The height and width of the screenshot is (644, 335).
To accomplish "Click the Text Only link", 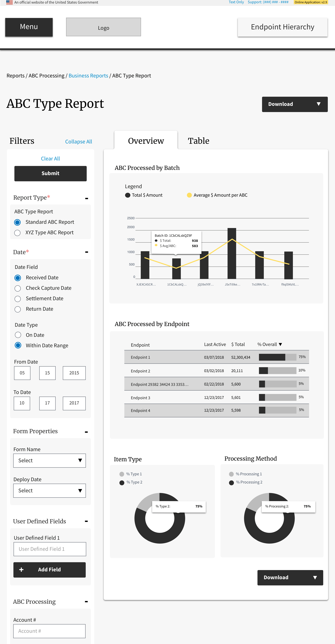I will point(236,2).
